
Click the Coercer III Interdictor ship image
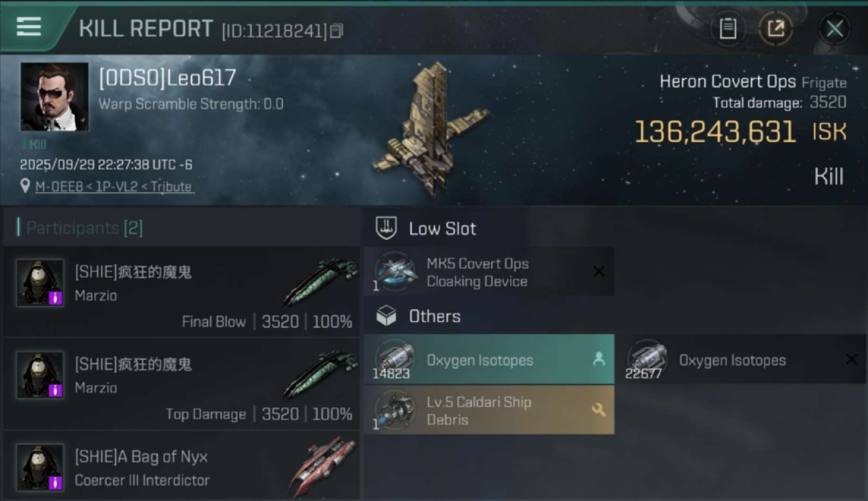point(322,467)
